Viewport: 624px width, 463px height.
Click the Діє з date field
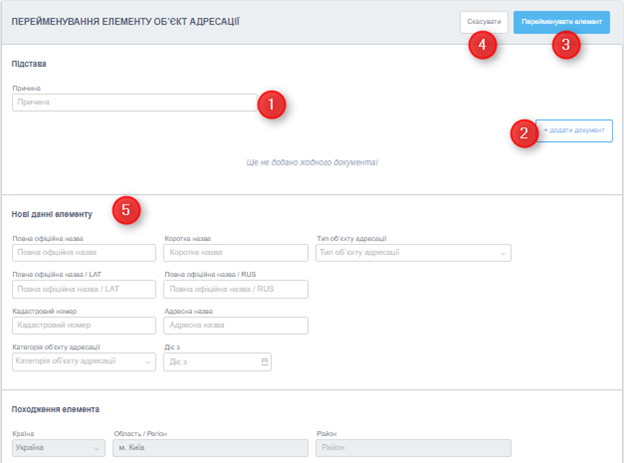click(x=210, y=361)
